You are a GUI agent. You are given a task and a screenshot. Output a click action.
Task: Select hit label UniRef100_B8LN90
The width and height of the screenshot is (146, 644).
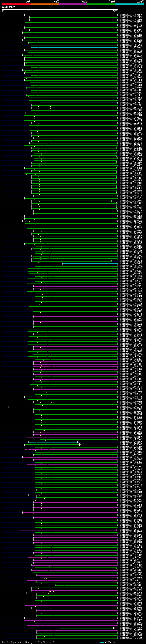tap(131, 30)
